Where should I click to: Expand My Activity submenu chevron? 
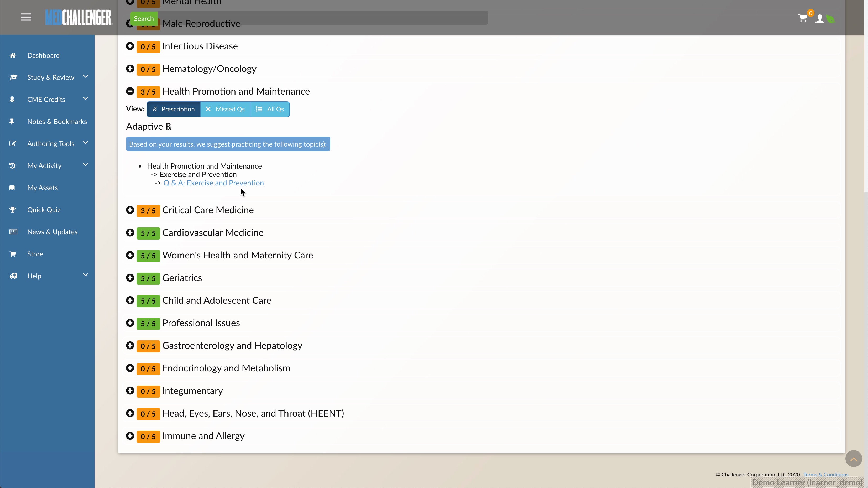[x=86, y=165]
